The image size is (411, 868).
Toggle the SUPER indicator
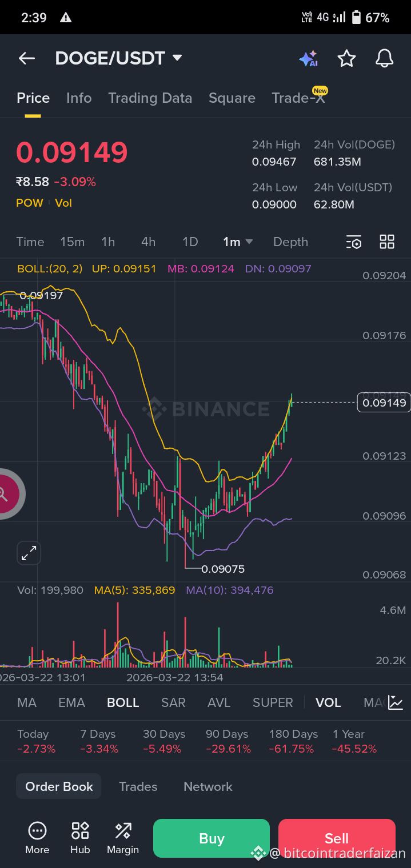coord(273,702)
